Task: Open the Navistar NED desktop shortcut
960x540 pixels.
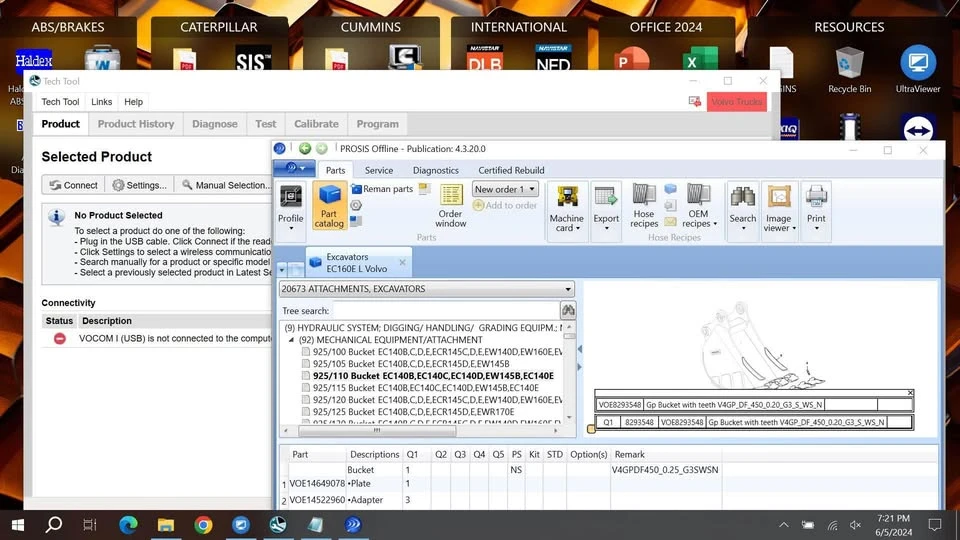Action: point(553,58)
